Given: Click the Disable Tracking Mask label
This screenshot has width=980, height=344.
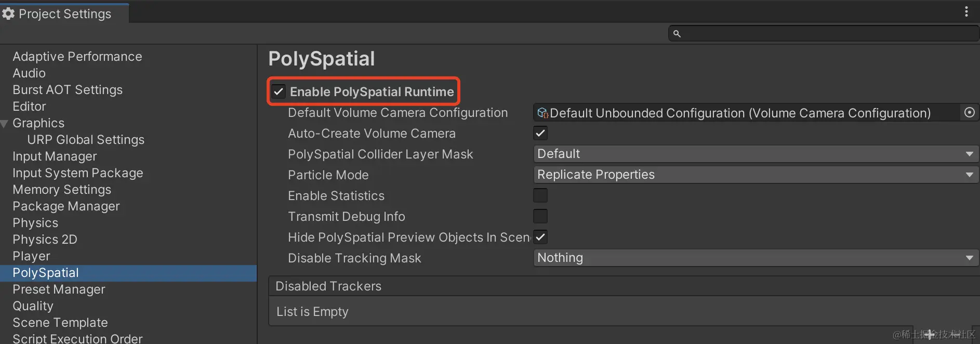Looking at the screenshot, I should pyautogui.click(x=354, y=258).
